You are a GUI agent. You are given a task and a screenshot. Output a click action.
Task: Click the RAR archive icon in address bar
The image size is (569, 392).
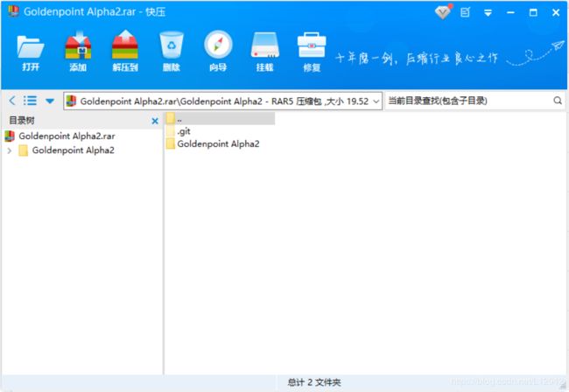[71, 101]
